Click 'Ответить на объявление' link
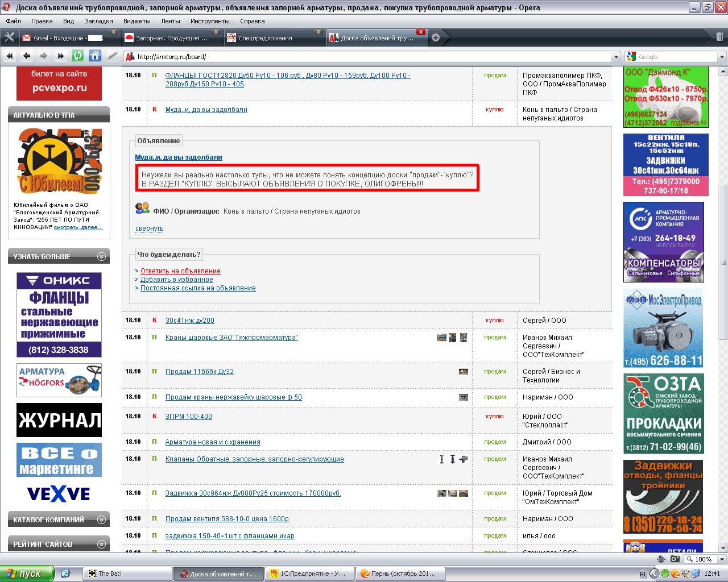Viewport: 728px width, 582px height. click(180, 271)
